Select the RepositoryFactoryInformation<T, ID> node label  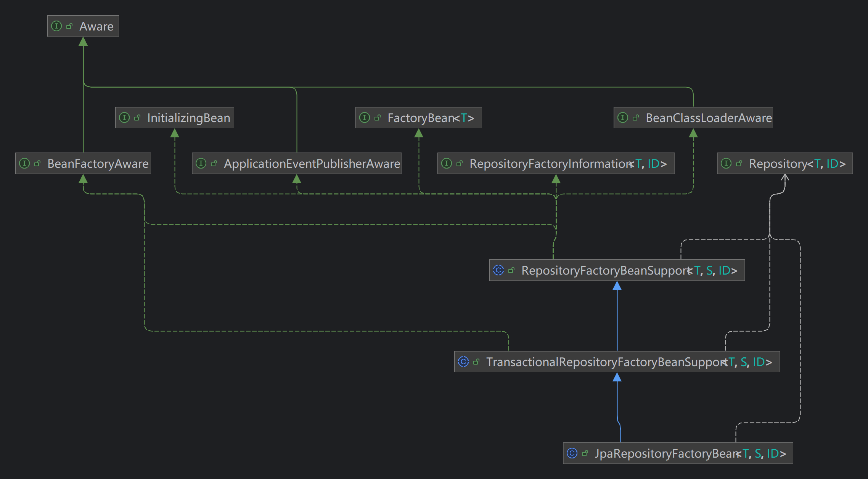[567, 164]
